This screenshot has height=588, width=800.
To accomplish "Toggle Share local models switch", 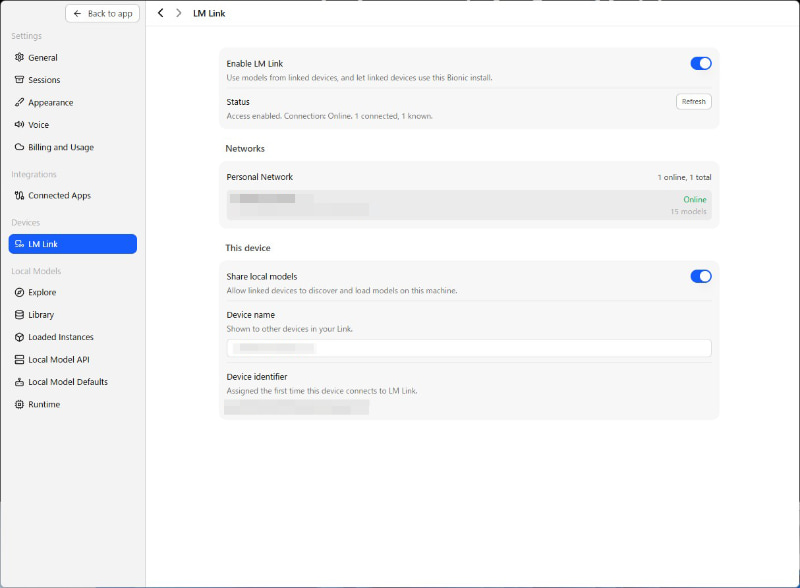I will pyautogui.click(x=701, y=276).
